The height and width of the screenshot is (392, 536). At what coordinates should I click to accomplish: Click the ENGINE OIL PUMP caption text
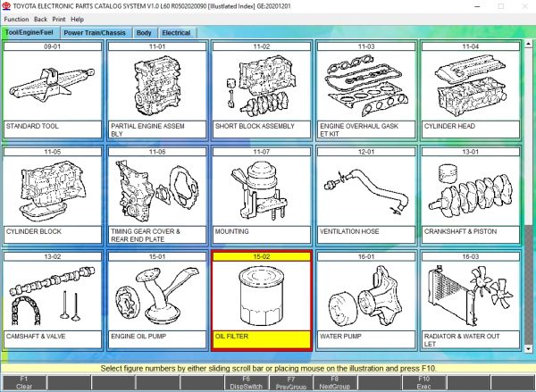point(138,337)
